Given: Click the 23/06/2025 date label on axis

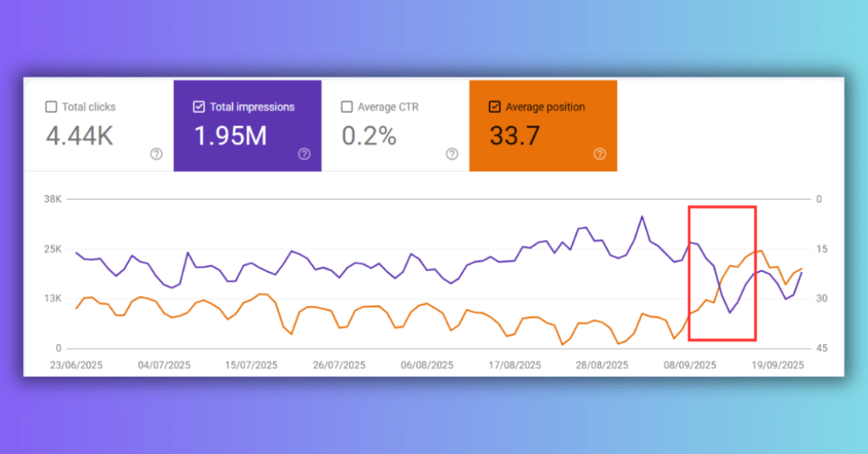Looking at the screenshot, I should (75, 365).
